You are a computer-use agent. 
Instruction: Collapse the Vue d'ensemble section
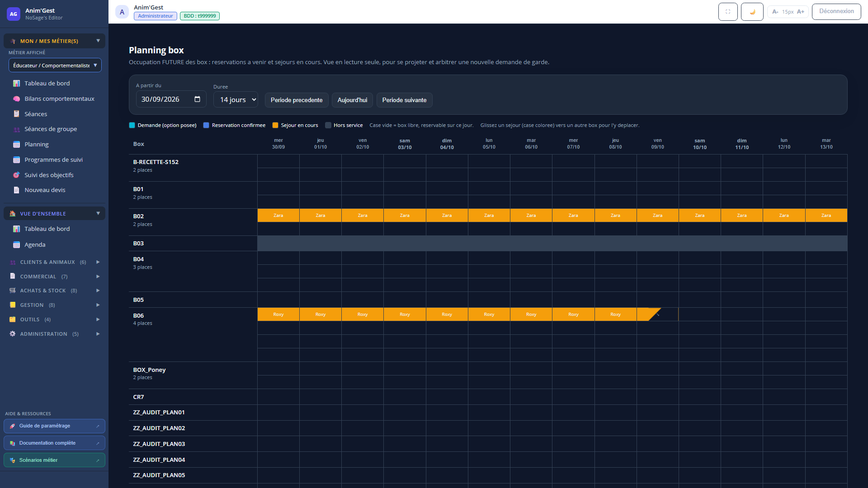pyautogui.click(x=54, y=214)
